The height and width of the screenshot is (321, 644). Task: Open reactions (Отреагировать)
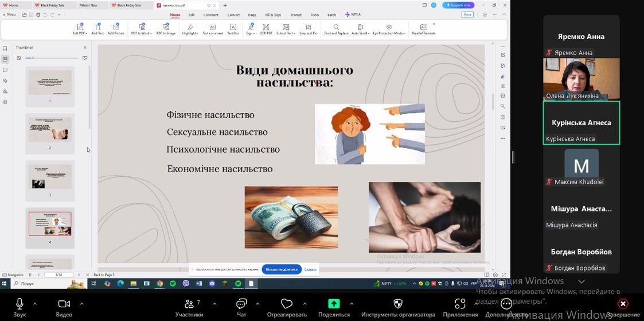pos(287,307)
